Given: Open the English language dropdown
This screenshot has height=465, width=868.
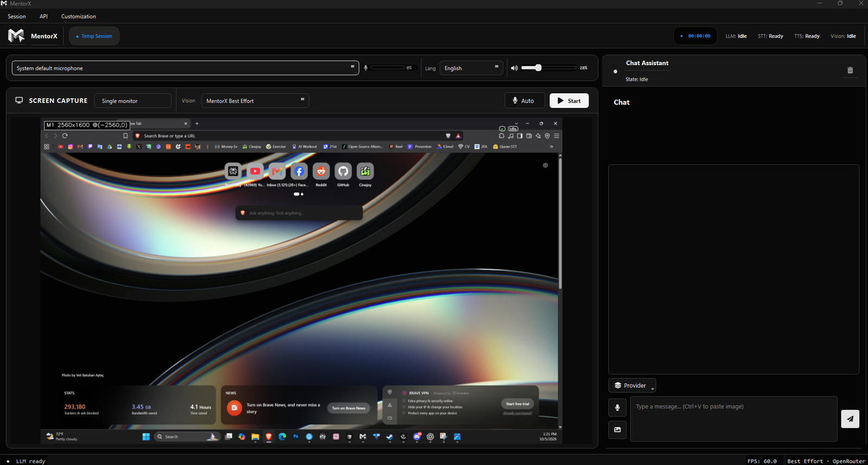Looking at the screenshot, I should point(471,68).
